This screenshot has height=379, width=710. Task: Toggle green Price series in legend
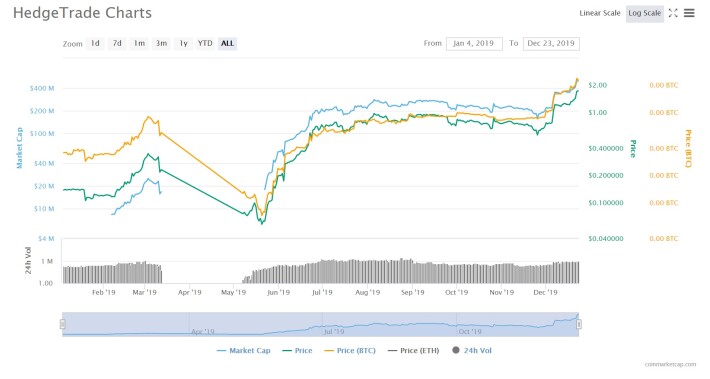coord(297,350)
